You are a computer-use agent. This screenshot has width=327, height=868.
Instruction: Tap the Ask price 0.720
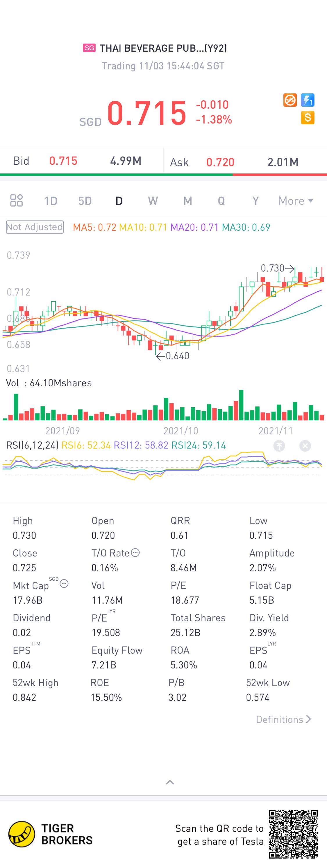coord(220,162)
